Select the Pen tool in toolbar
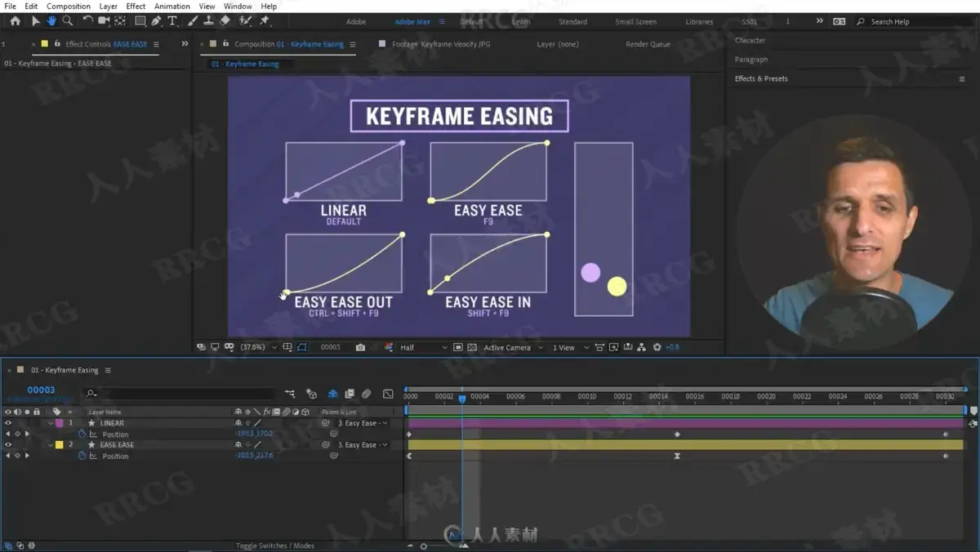 point(156,21)
